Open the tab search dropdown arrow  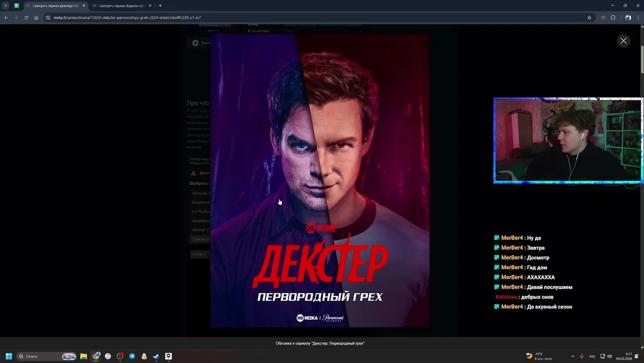[x=6, y=6]
